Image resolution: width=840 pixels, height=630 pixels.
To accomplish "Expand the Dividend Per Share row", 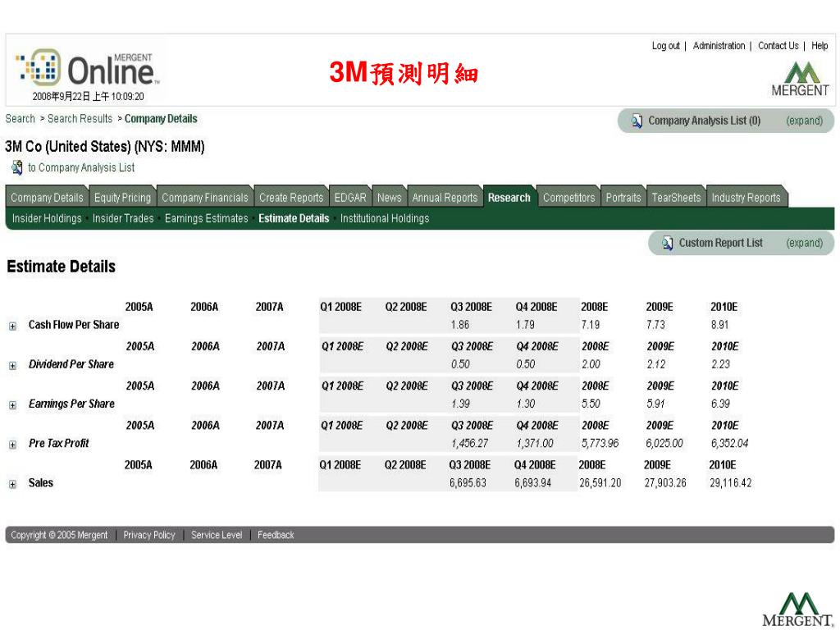I will [x=13, y=365].
